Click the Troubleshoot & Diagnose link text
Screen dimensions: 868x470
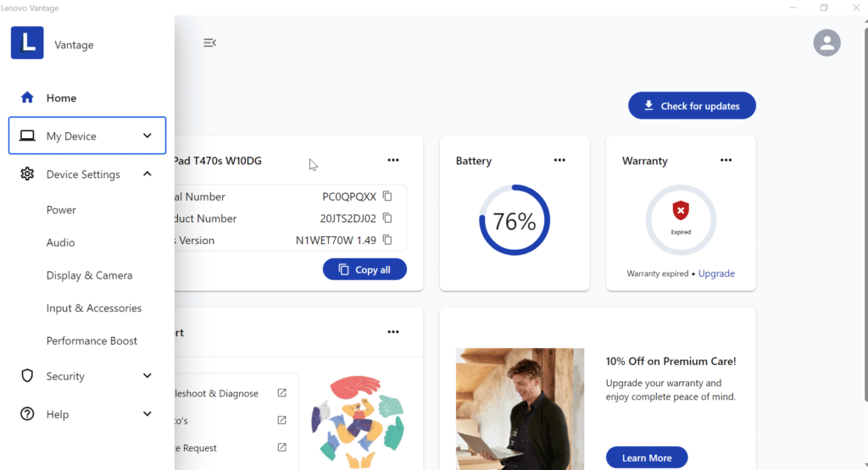point(217,393)
